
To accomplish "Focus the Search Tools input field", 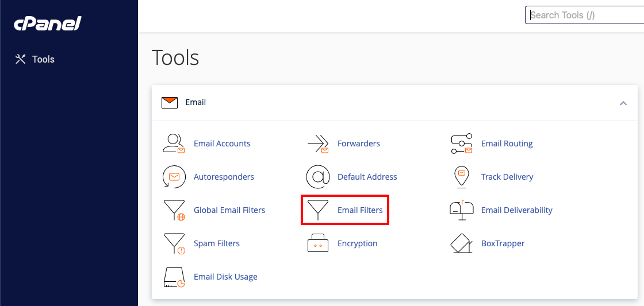I will click(x=584, y=15).
